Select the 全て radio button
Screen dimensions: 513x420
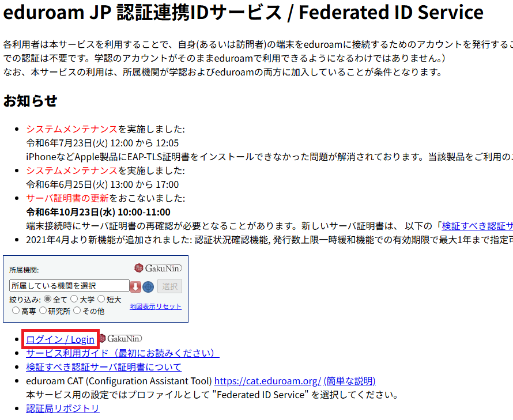pyautogui.click(x=47, y=299)
